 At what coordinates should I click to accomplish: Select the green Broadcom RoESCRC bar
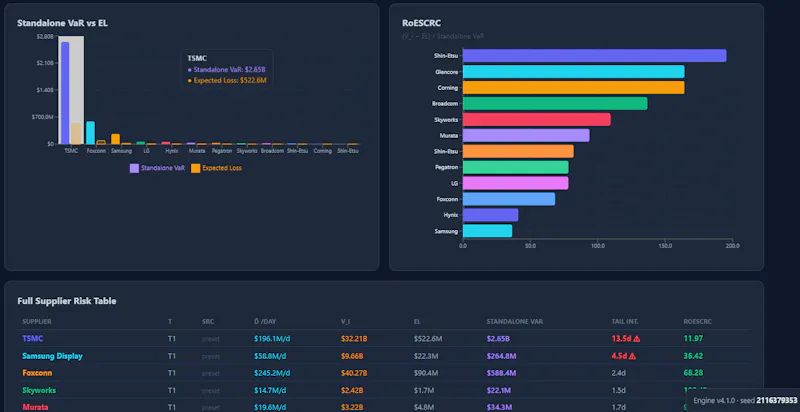click(x=555, y=104)
